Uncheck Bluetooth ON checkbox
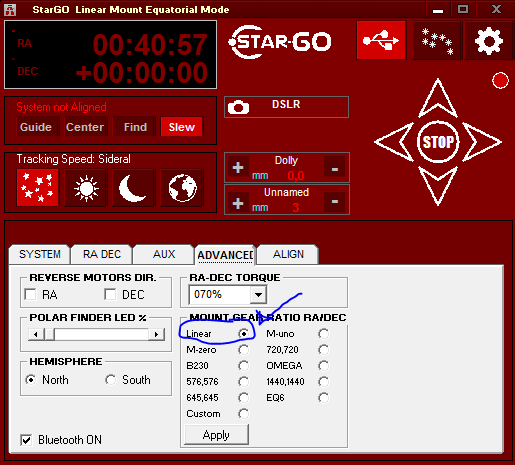The image size is (515, 465). tap(26, 440)
